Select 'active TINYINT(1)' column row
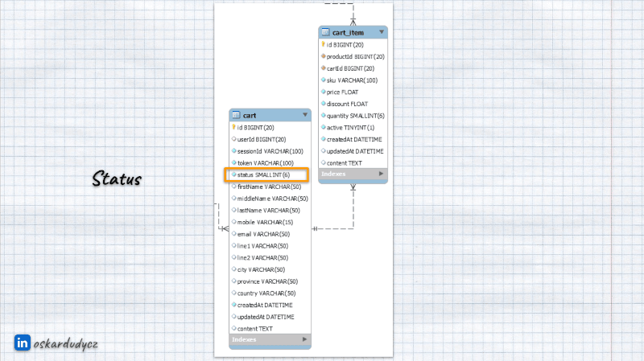 (x=353, y=128)
